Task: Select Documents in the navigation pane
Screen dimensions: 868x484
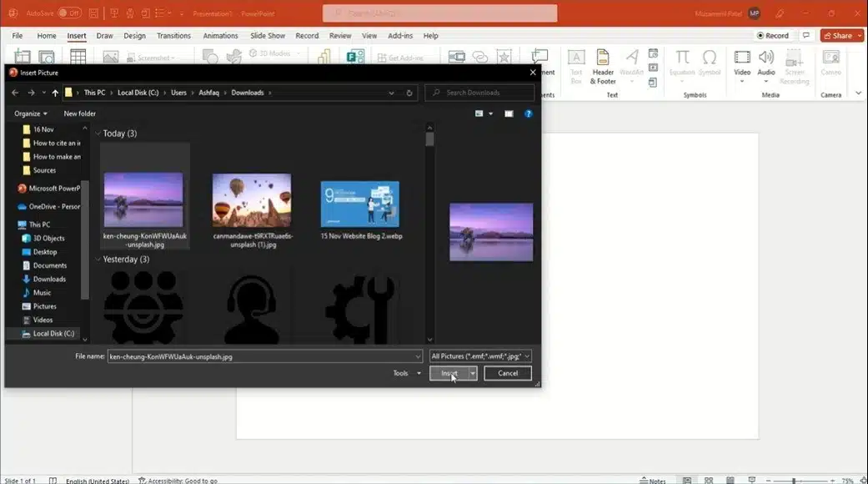Action: [49, 265]
